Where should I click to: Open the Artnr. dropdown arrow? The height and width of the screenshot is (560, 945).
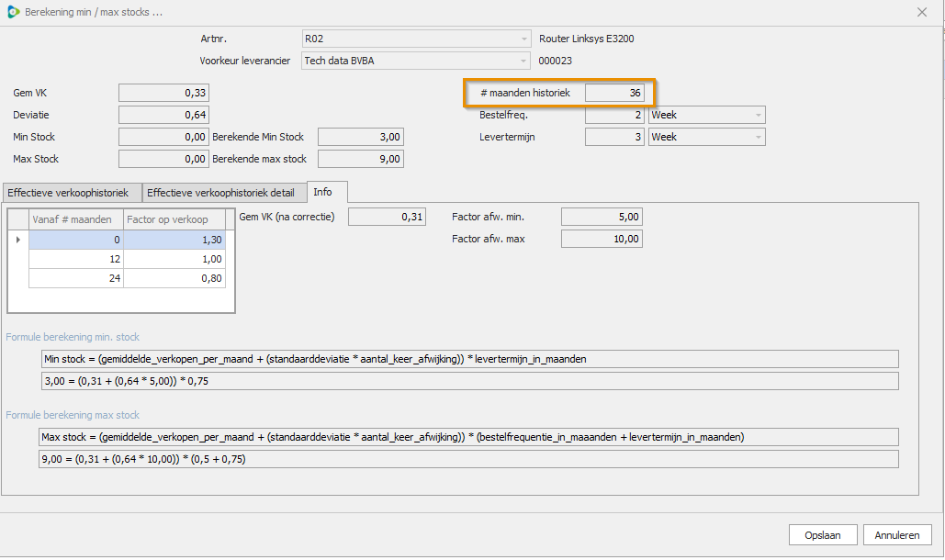pos(523,39)
